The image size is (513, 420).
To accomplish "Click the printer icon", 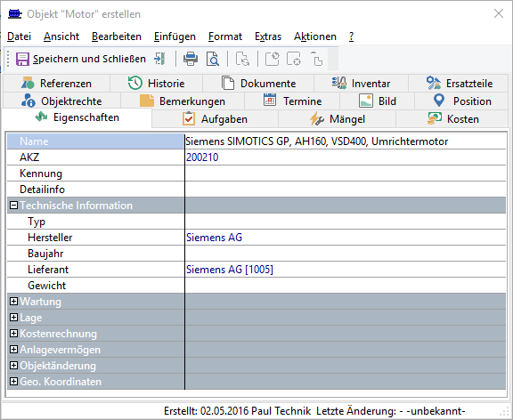I will (x=191, y=59).
